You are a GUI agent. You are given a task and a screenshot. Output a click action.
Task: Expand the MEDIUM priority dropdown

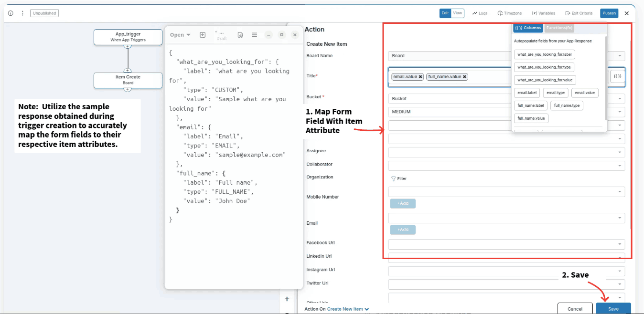pos(620,112)
